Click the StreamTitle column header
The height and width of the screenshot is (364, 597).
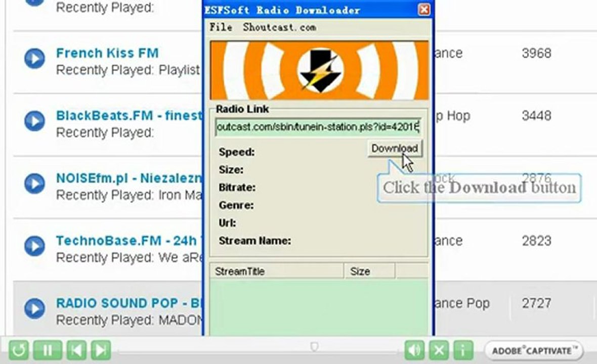pyautogui.click(x=277, y=271)
